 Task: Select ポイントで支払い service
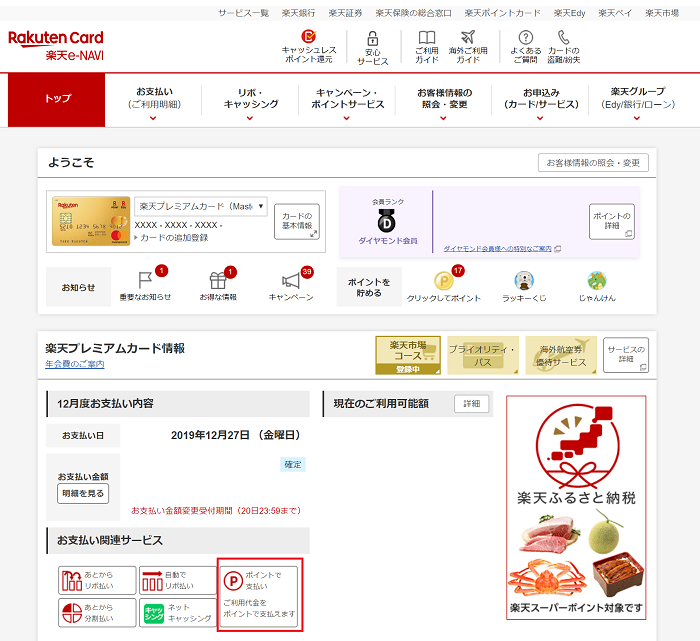pyautogui.click(x=259, y=597)
